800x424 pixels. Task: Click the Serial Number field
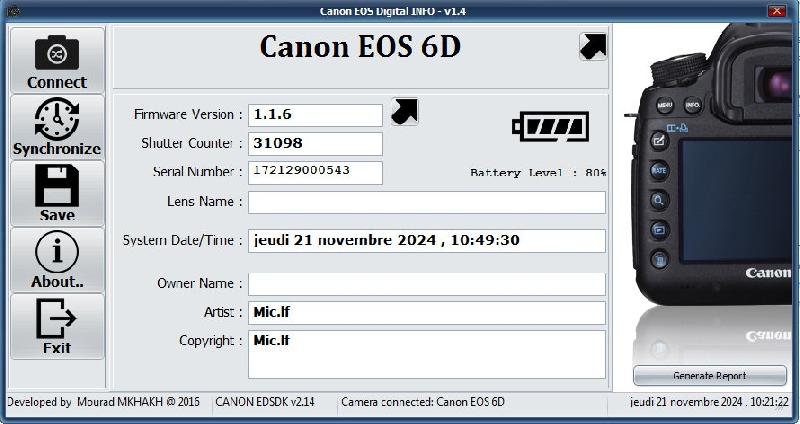point(315,172)
